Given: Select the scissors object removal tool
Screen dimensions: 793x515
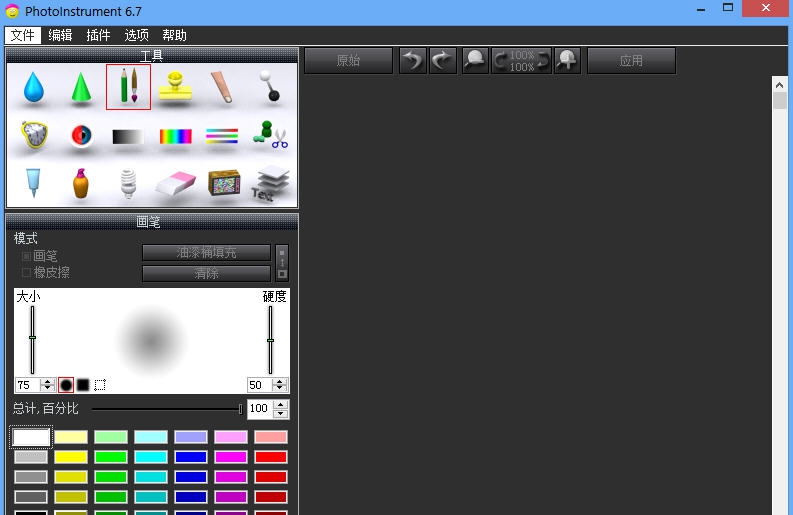Looking at the screenshot, I should (x=271, y=135).
